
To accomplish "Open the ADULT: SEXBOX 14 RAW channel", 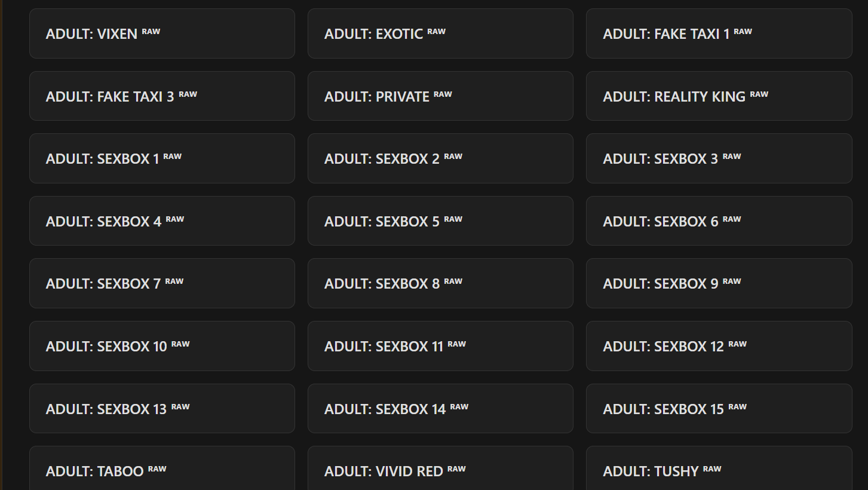I will click(440, 409).
